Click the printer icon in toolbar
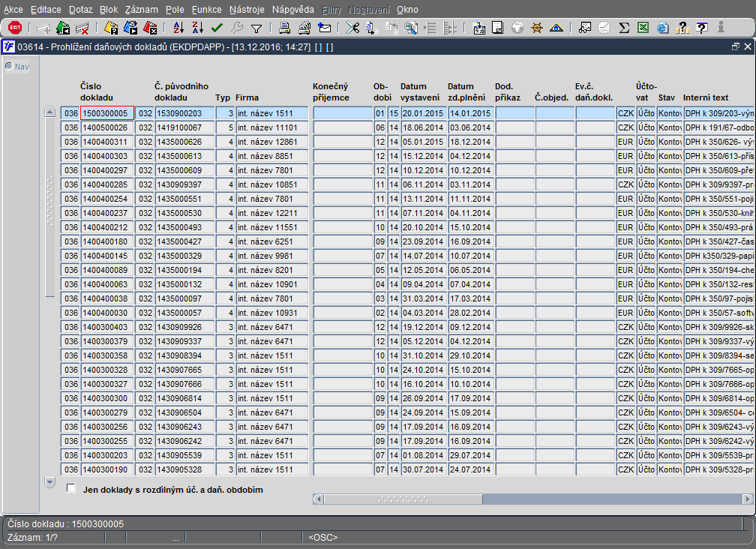 (x=285, y=28)
